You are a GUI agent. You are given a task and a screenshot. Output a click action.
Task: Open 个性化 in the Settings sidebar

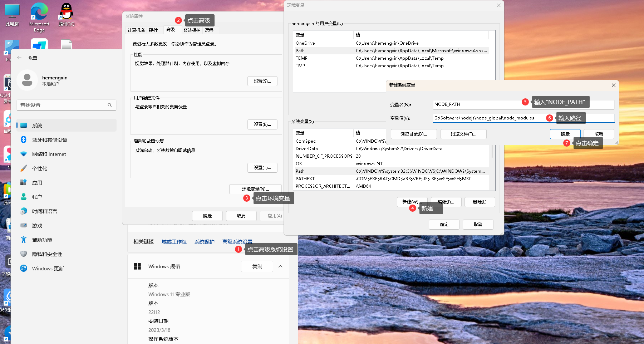tap(67, 168)
